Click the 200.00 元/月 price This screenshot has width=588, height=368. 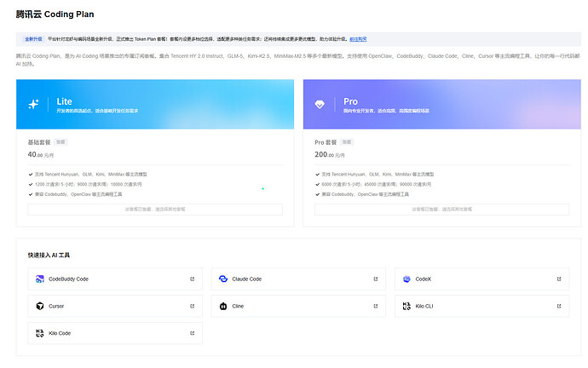329,154
